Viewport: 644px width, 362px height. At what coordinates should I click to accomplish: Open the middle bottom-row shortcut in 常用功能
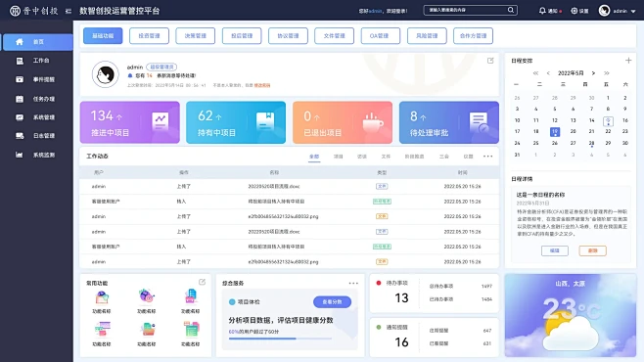[147, 329]
